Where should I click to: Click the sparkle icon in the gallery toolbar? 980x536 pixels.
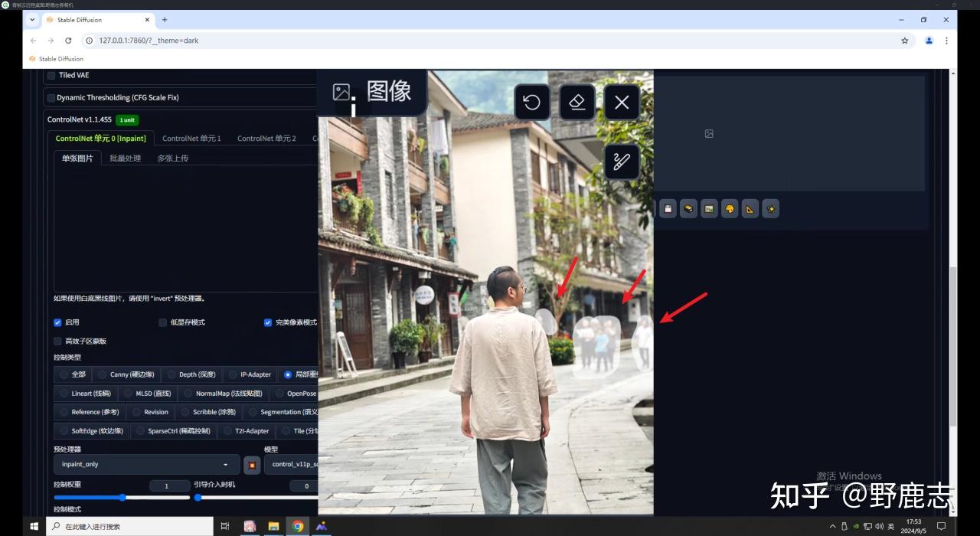tap(770, 208)
